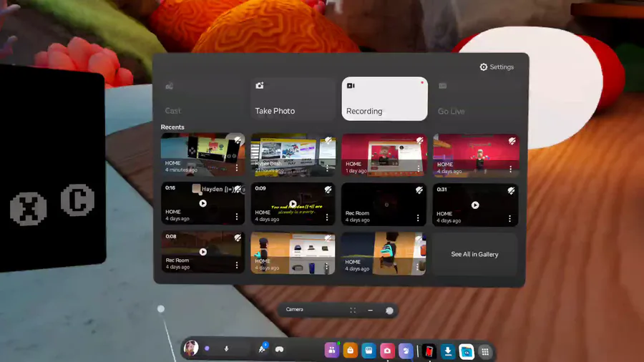Open more options on 0:31 HOME video

(510, 219)
